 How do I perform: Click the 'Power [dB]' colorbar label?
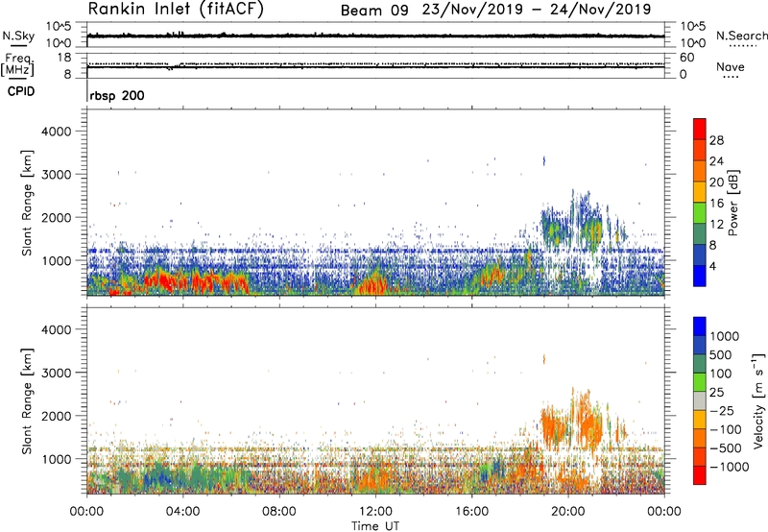tap(732, 203)
